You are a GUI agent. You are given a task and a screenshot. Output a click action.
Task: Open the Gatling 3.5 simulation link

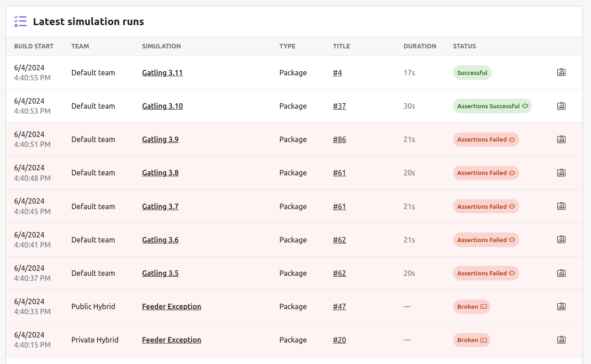[x=160, y=273]
